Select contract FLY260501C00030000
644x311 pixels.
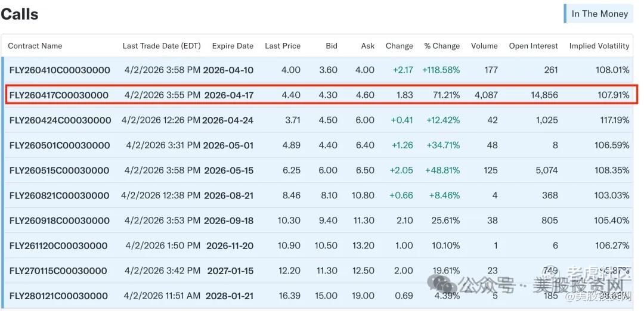point(60,145)
